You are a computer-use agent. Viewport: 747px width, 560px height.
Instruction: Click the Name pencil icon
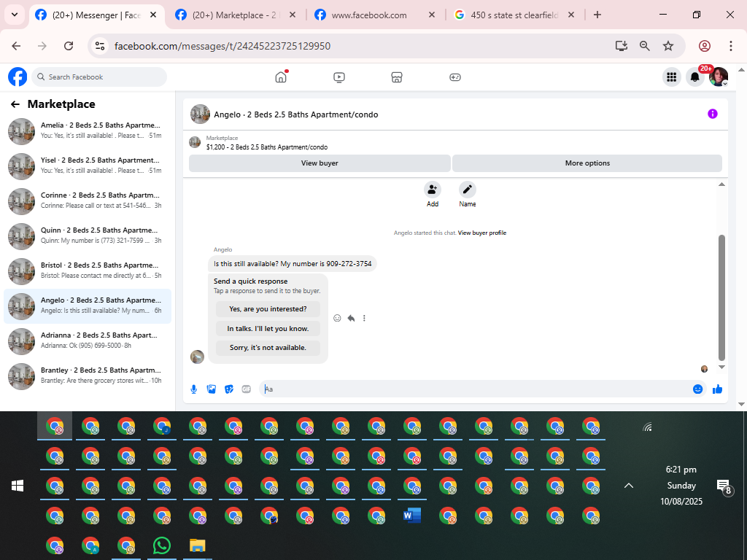(x=468, y=190)
